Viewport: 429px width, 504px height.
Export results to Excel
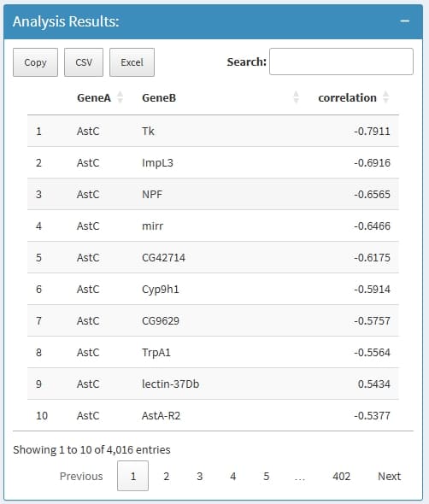point(132,62)
